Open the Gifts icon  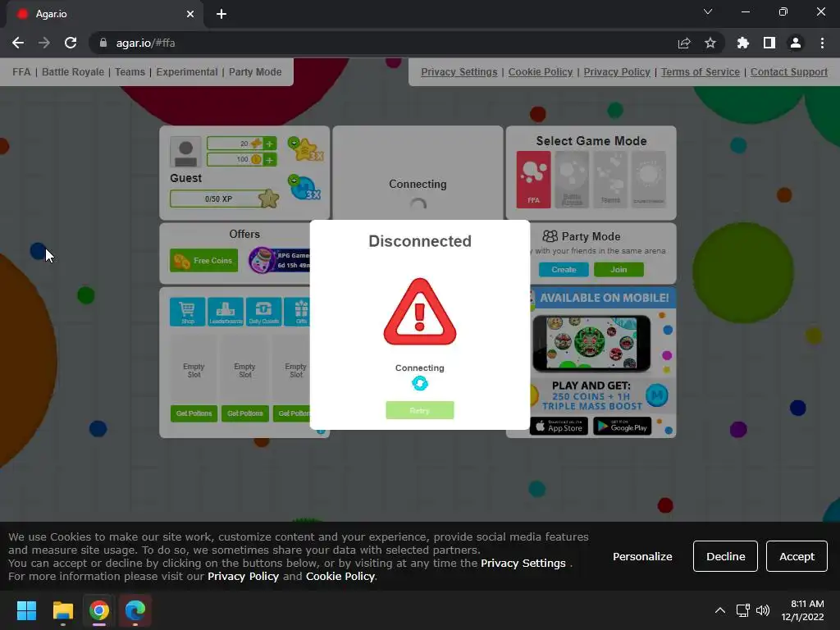[x=299, y=311]
